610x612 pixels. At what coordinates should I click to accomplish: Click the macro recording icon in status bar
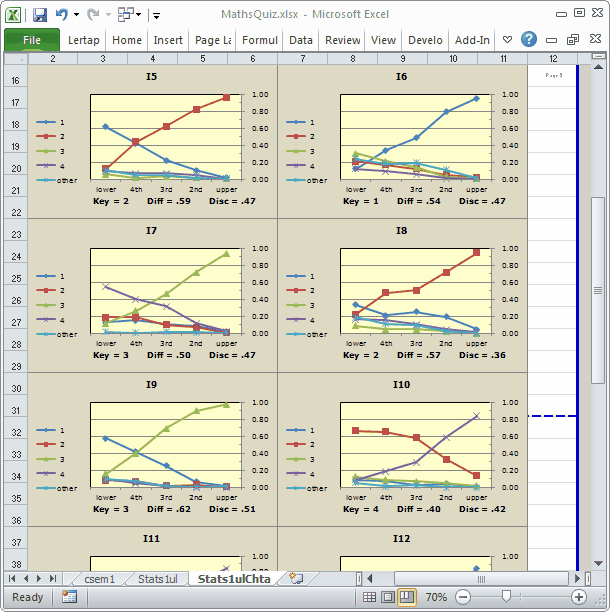point(69,596)
